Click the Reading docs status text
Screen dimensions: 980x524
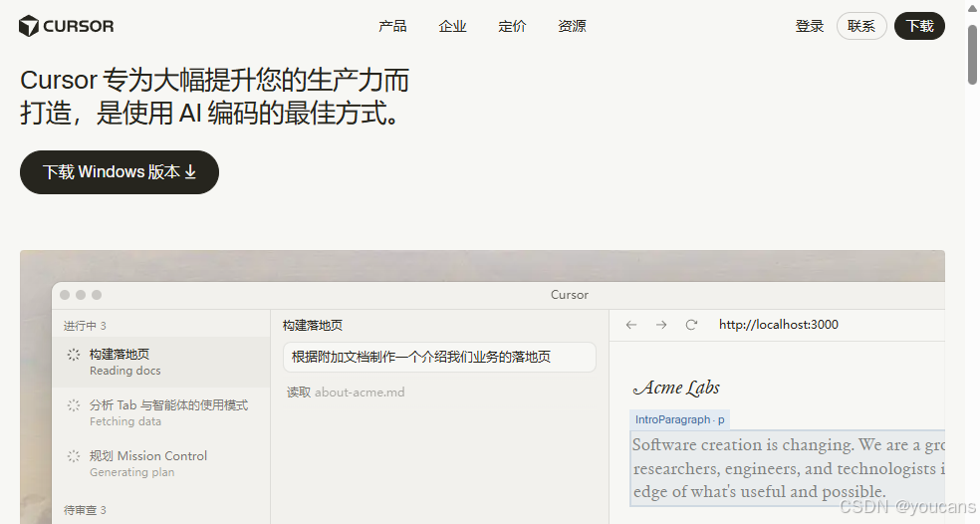point(125,371)
